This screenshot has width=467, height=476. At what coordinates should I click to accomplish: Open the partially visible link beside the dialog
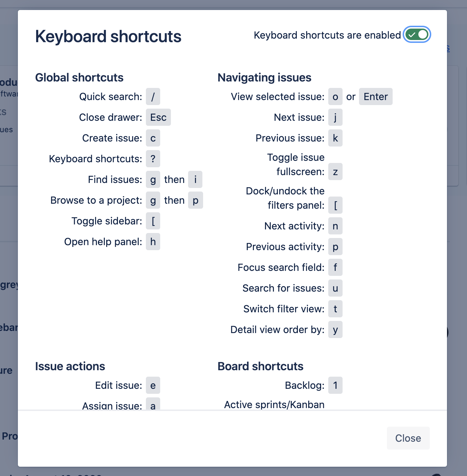point(448,48)
